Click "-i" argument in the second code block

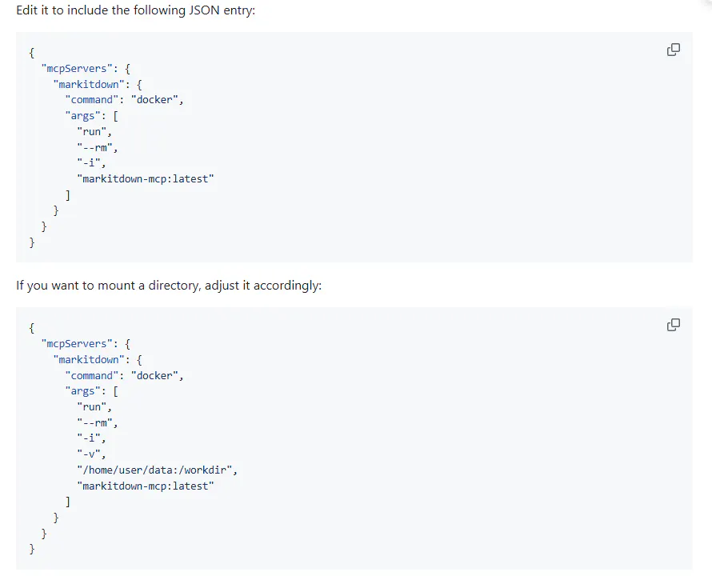pyautogui.click(x=89, y=438)
